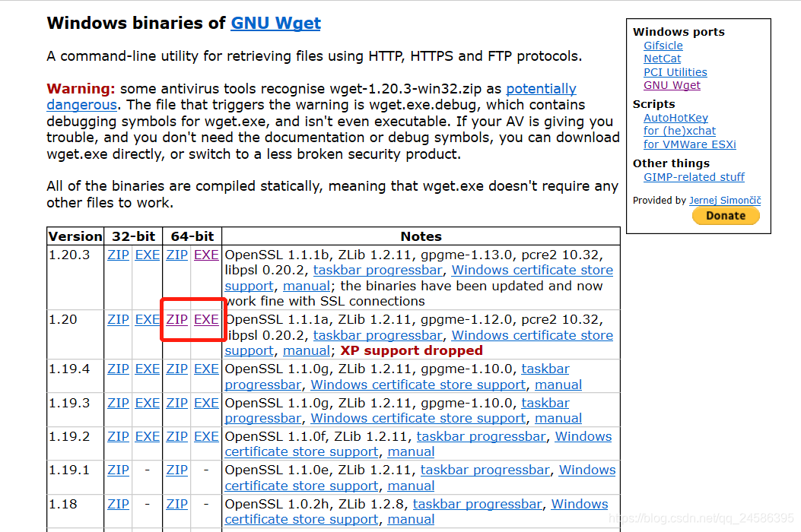
Task: Download 32-bit EXE for version 1.19.2
Action: [147, 437]
